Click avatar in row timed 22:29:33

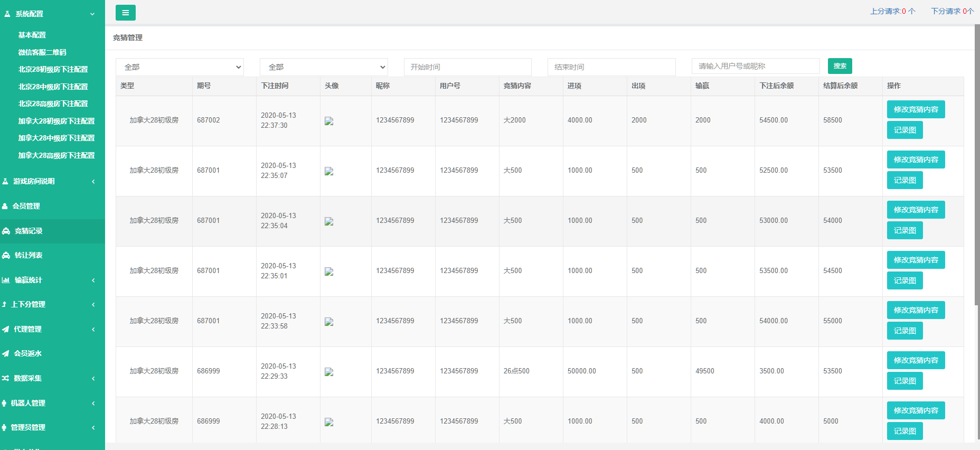point(329,372)
